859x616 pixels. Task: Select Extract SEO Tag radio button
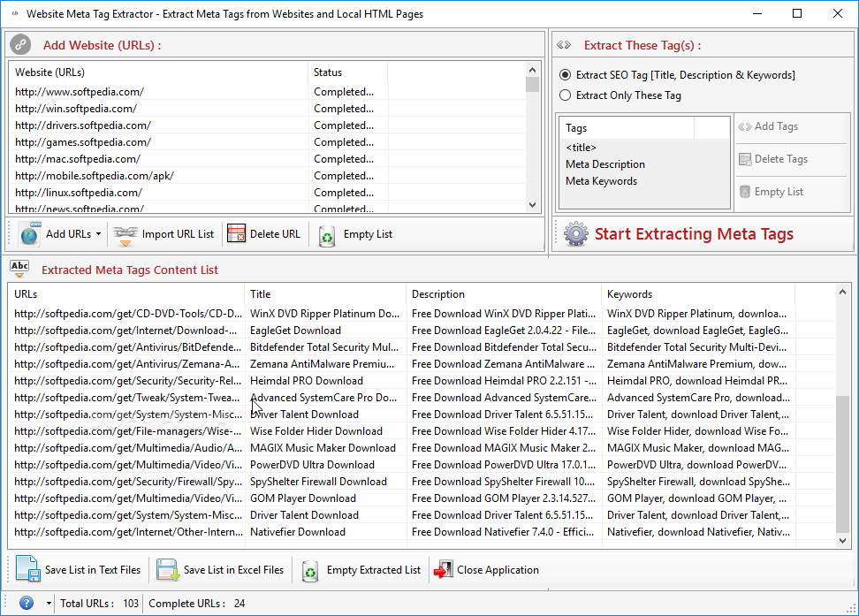(x=565, y=74)
